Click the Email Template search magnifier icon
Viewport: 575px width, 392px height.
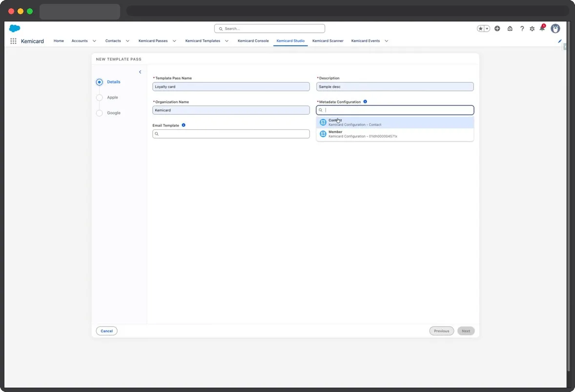[x=157, y=134]
